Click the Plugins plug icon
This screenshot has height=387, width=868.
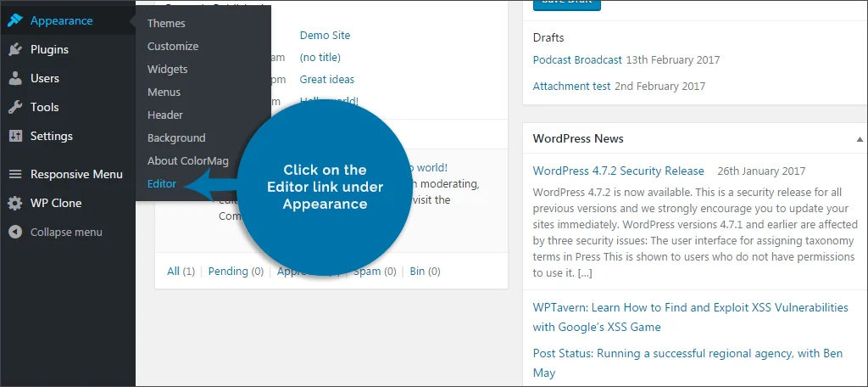pyautogui.click(x=15, y=49)
